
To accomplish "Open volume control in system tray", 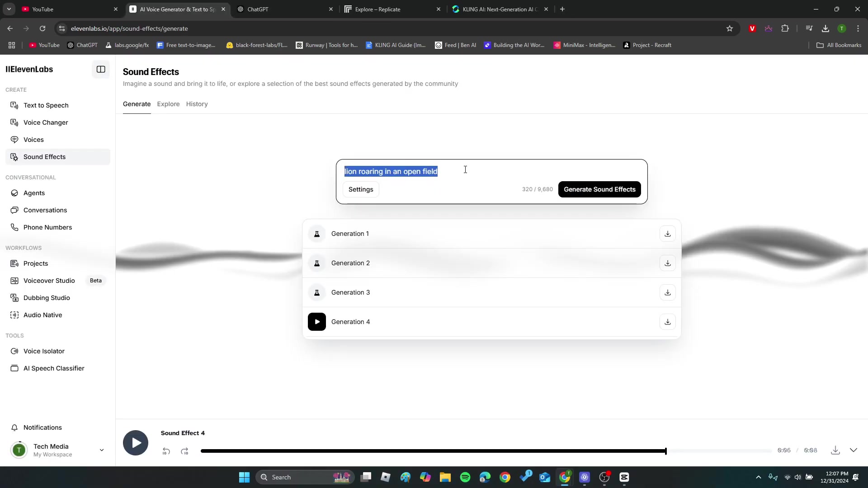I will (798, 477).
